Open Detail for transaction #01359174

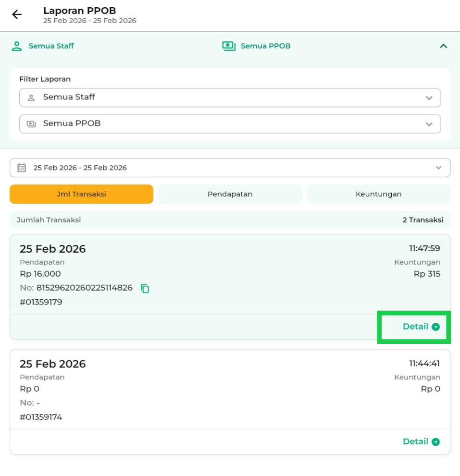tap(415, 441)
